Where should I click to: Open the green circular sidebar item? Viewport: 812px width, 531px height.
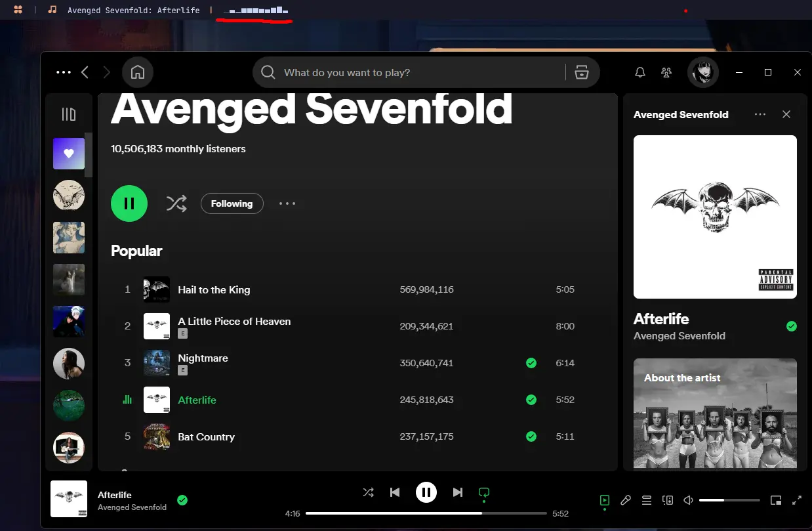[69, 406]
